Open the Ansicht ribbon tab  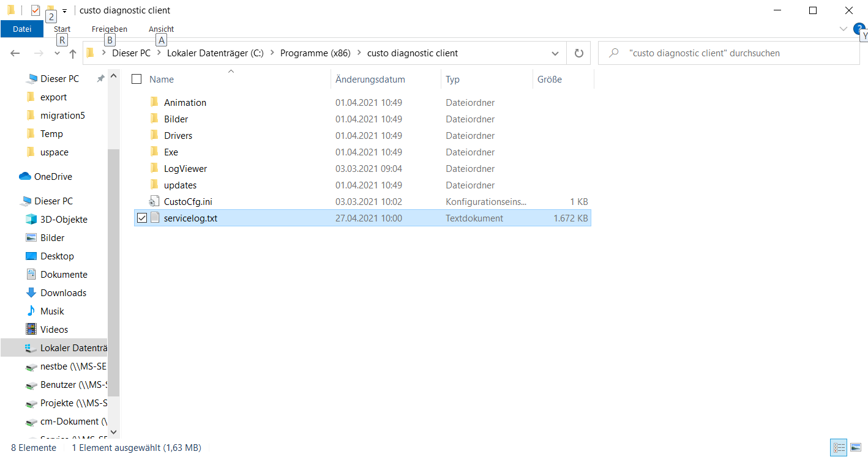tap(161, 29)
